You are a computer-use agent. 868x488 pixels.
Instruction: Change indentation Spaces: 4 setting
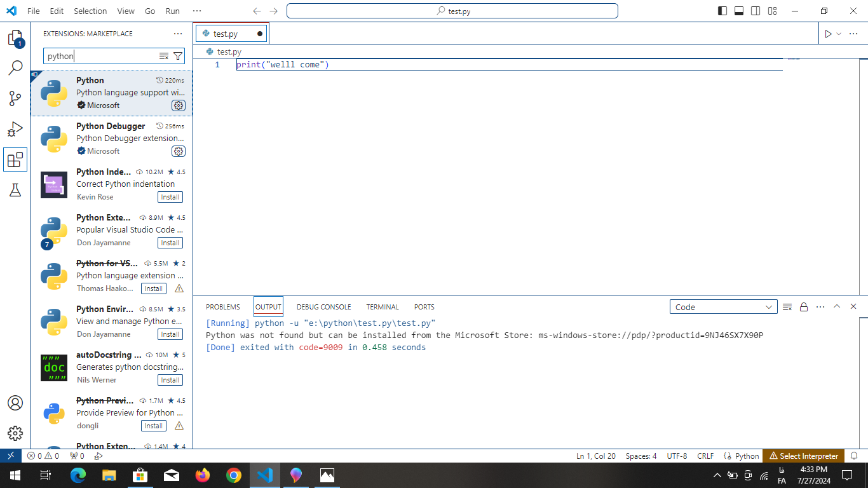[641, 456]
